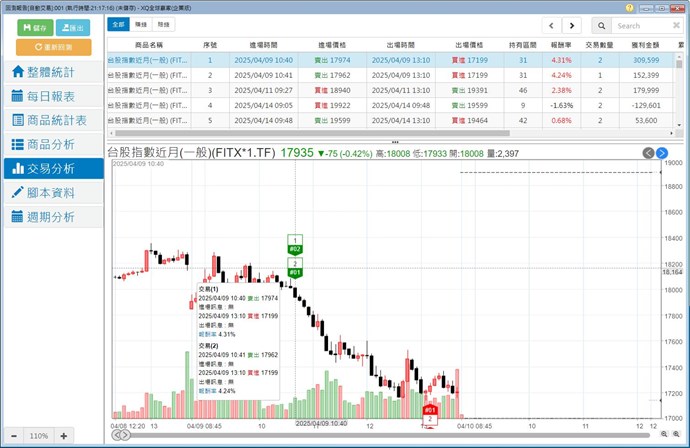This screenshot has width=690, height=448.
Task: Sort table by 報酬率 column header
Action: (x=562, y=45)
